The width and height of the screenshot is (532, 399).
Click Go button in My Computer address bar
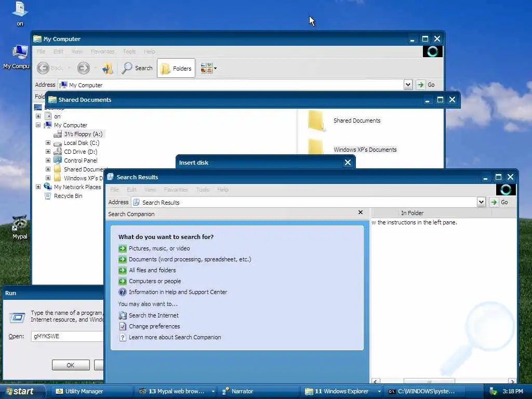(426, 85)
